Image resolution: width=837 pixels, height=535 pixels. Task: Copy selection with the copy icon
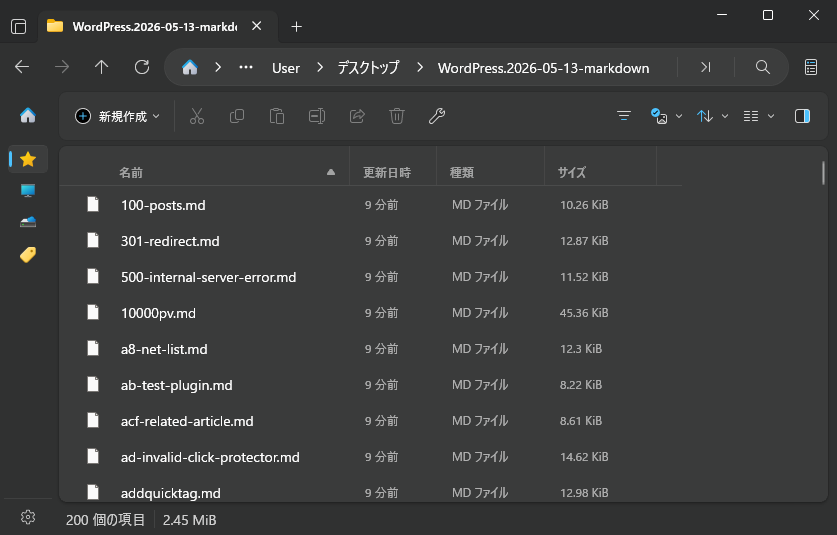click(x=236, y=116)
